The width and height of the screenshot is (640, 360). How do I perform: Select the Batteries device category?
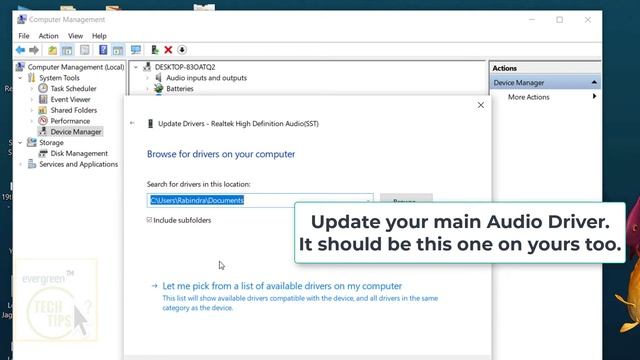click(180, 89)
